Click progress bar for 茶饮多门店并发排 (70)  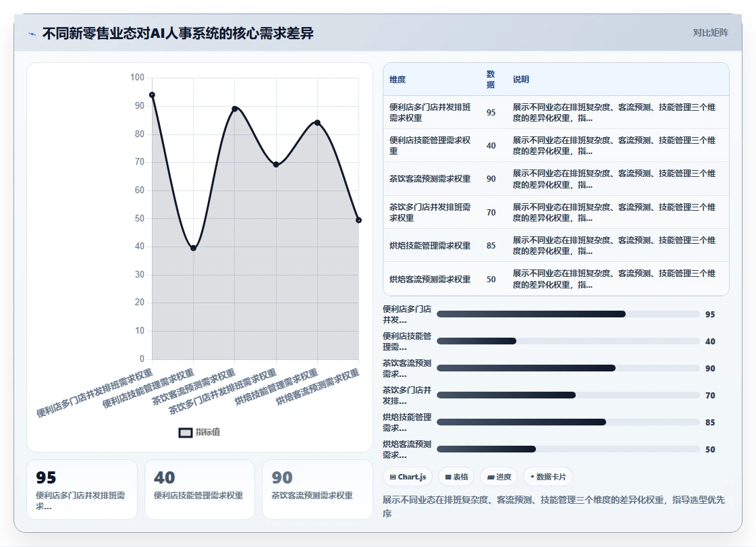568,395
